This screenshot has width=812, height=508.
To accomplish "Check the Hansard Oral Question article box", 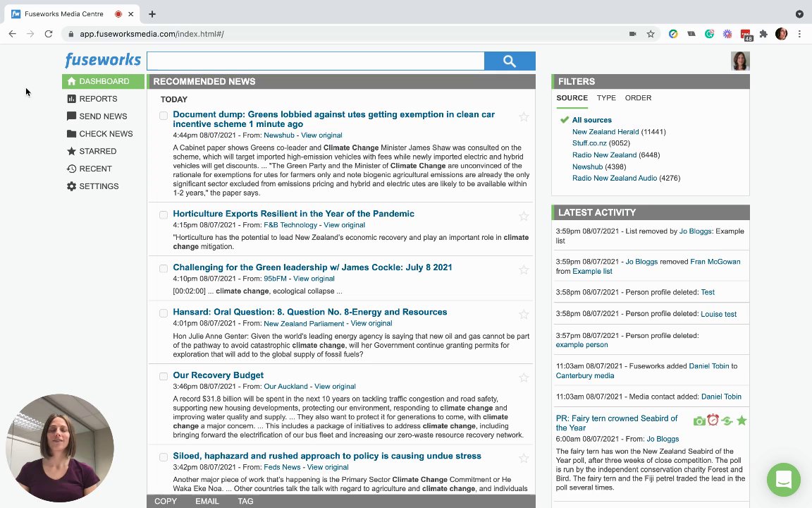I will click(x=164, y=313).
